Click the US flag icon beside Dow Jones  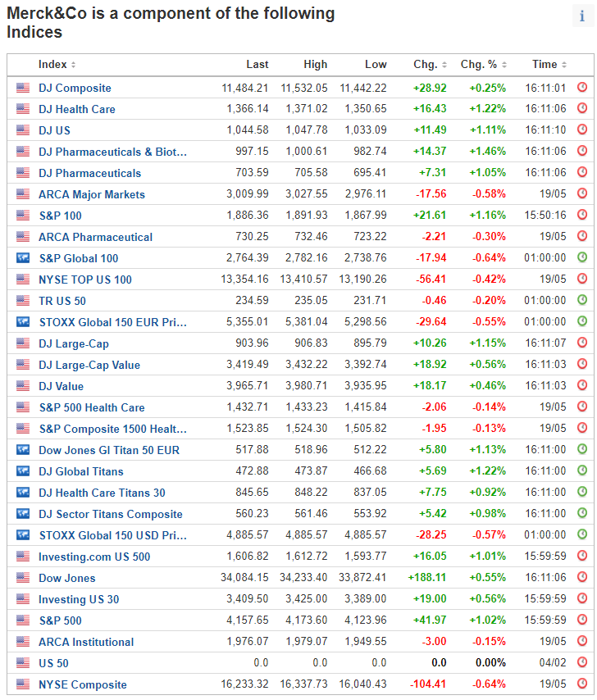(22, 578)
